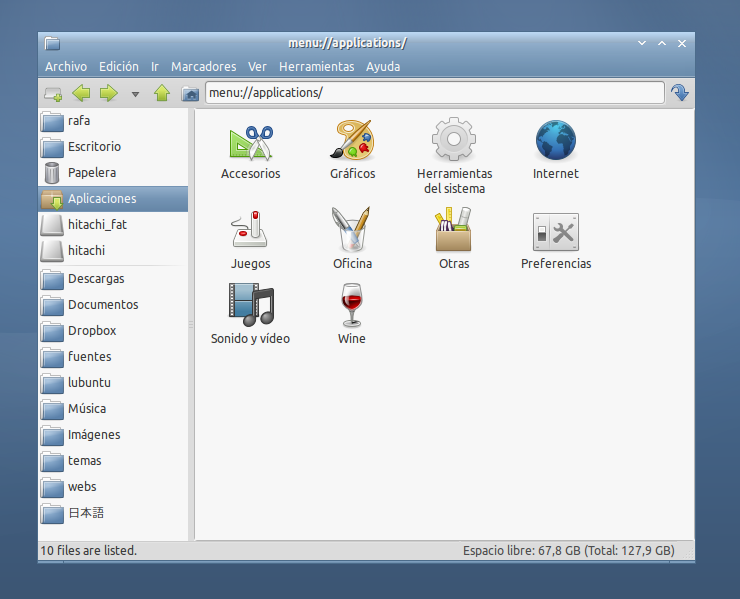
Task: Open the Gráficos category icon
Action: pos(352,142)
